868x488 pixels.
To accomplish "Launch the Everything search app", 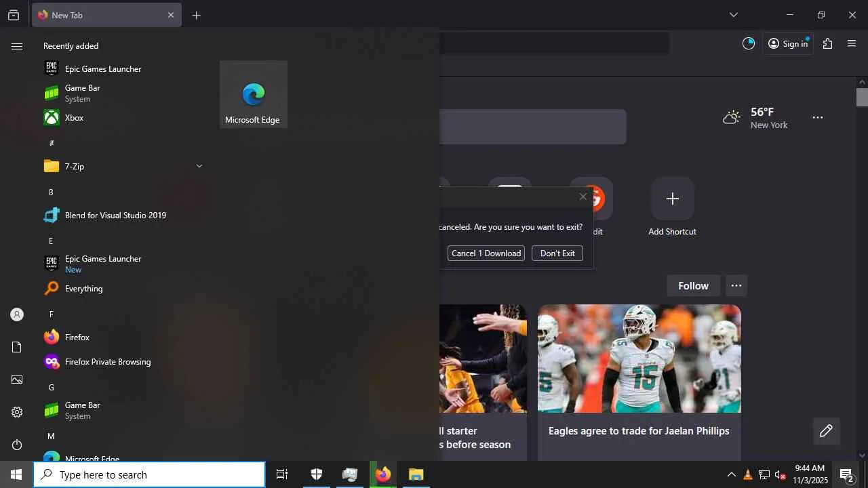I will click(123, 288).
